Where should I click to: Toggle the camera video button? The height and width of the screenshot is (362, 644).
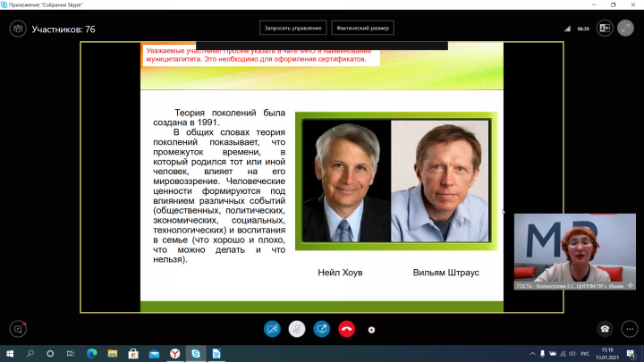(x=272, y=328)
